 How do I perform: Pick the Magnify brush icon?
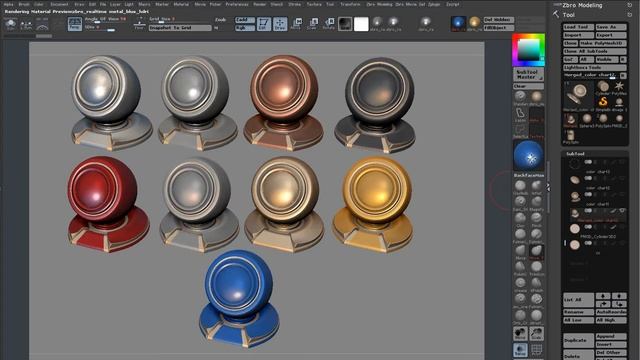(536, 202)
